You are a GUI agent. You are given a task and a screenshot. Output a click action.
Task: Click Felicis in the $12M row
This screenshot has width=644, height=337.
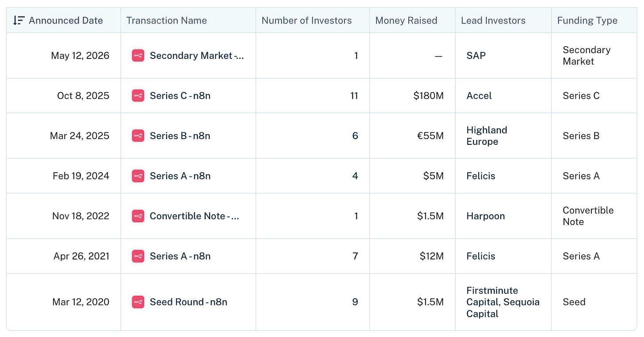pos(481,256)
